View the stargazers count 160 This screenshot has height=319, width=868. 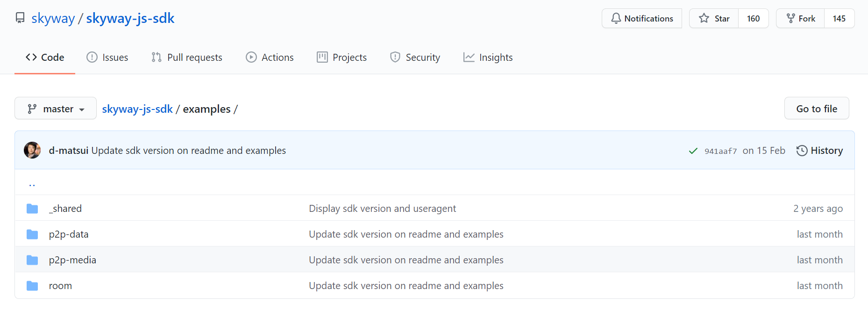click(753, 19)
